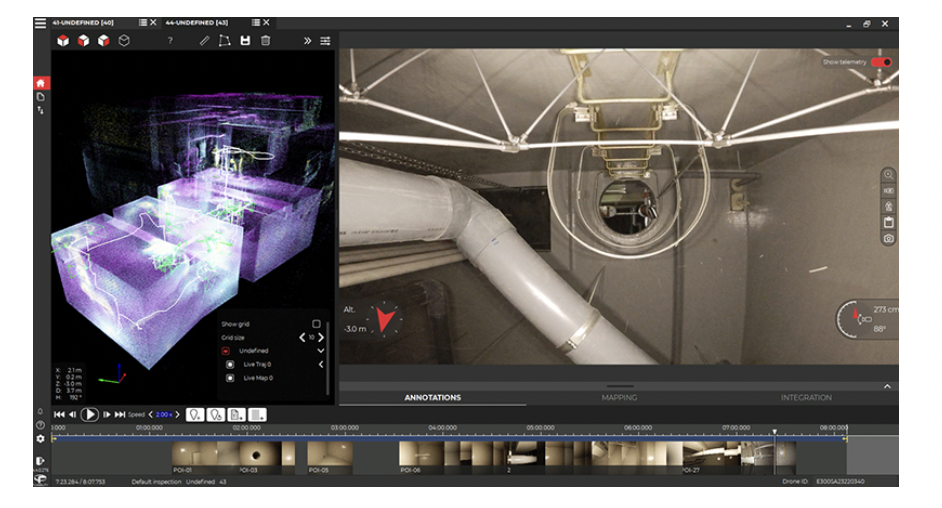Click the blue timeline progress bar
The height and width of the screenshot is (508, 942).
coord(449,439)
